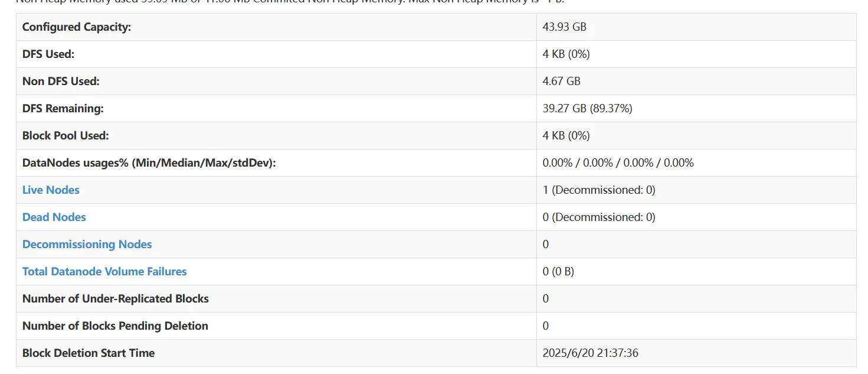Open the Decommissioning Nodes link
This screenshot has width=868, height=374.
click(87, 244)
